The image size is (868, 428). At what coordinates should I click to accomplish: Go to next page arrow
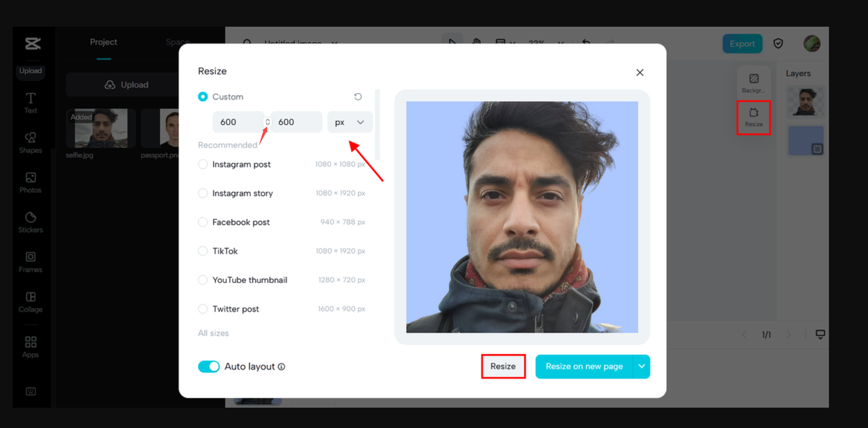pos(788,334)
